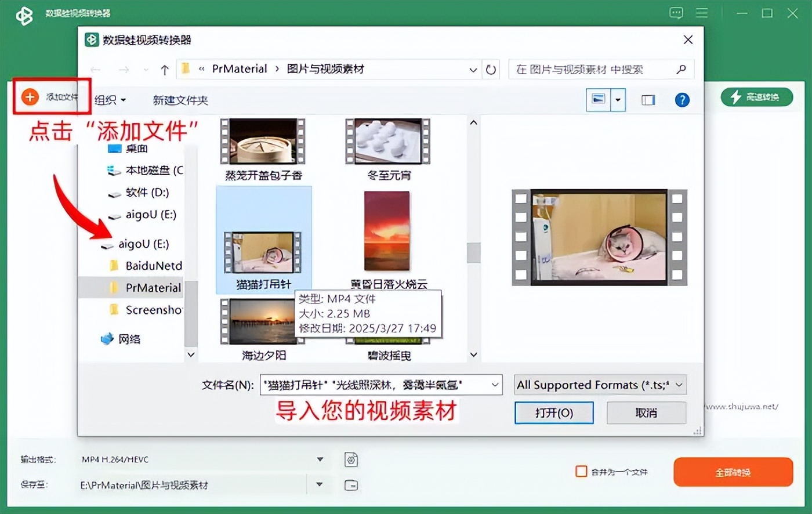812x514 pixels.
Task: Click the feedback message icon in title bar
Action: pos(676,13)
